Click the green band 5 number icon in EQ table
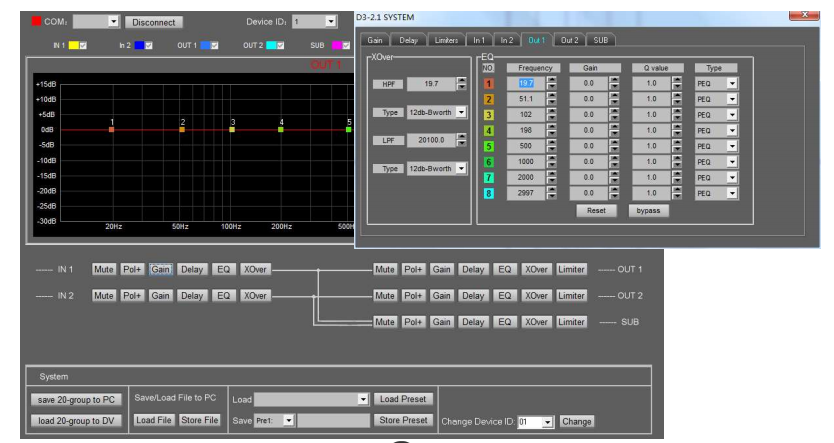This screenshot has height=443, width=834. coord(489,145)
